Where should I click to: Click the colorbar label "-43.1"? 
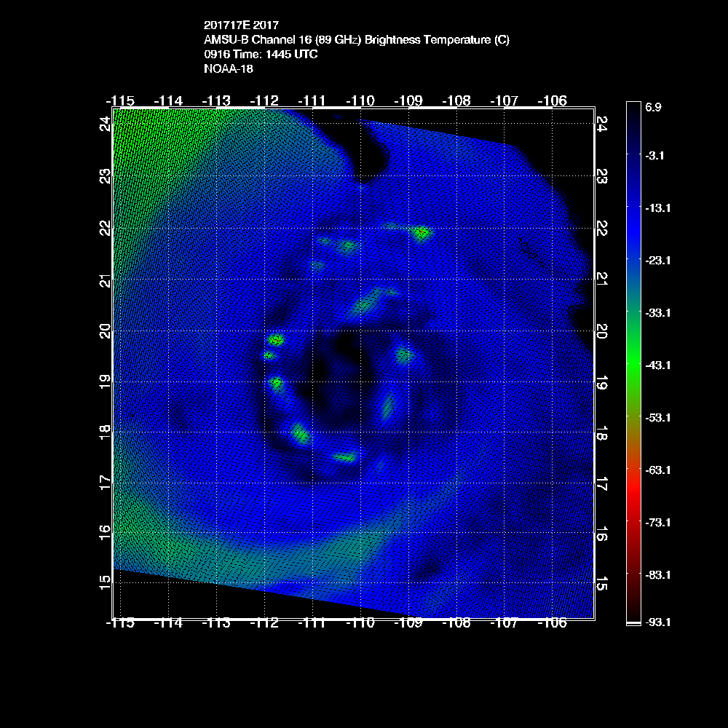coord(657,365)
